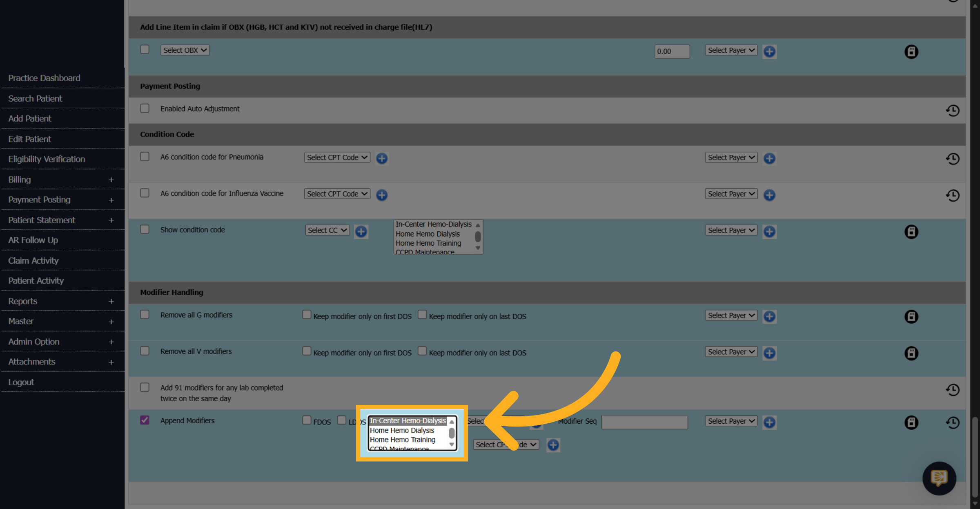Image resolution: width=980 pixels, height=509 pixels.
Task: Toggle the FDOS checkbox
Action: (x=307, y=420)
